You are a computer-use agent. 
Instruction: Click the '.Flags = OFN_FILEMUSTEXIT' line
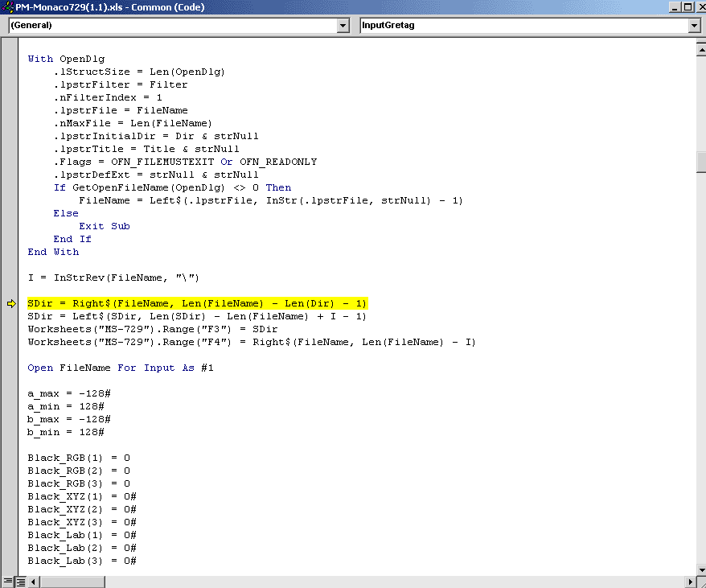pyautogui.click(x=185, y=162)
